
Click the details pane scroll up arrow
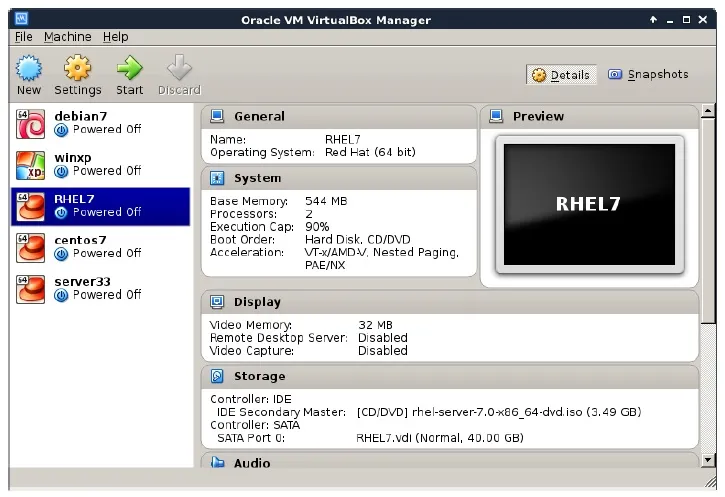pyautogui.click(x=707, y=111)
